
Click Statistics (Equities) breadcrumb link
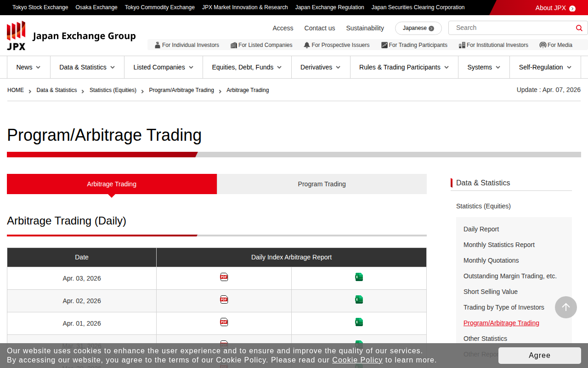point(113,90)
